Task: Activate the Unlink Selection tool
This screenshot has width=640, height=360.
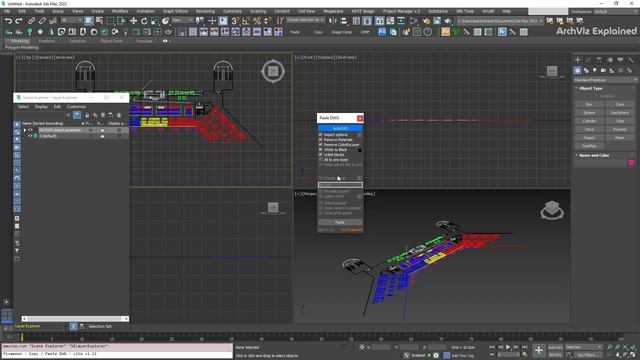Action: (x=42, y=21)
